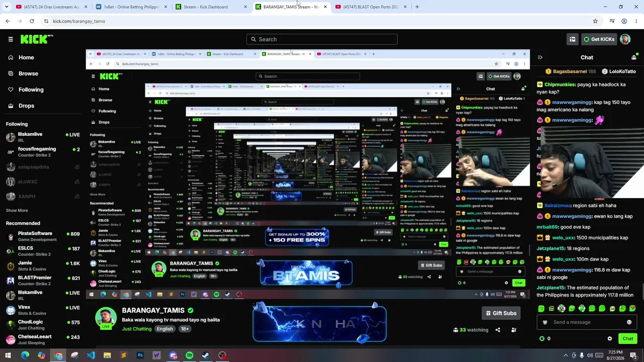Screen dimensions: 644x362
Task: Open Chrome profile icon in toolbar
Action: point(624,21)
